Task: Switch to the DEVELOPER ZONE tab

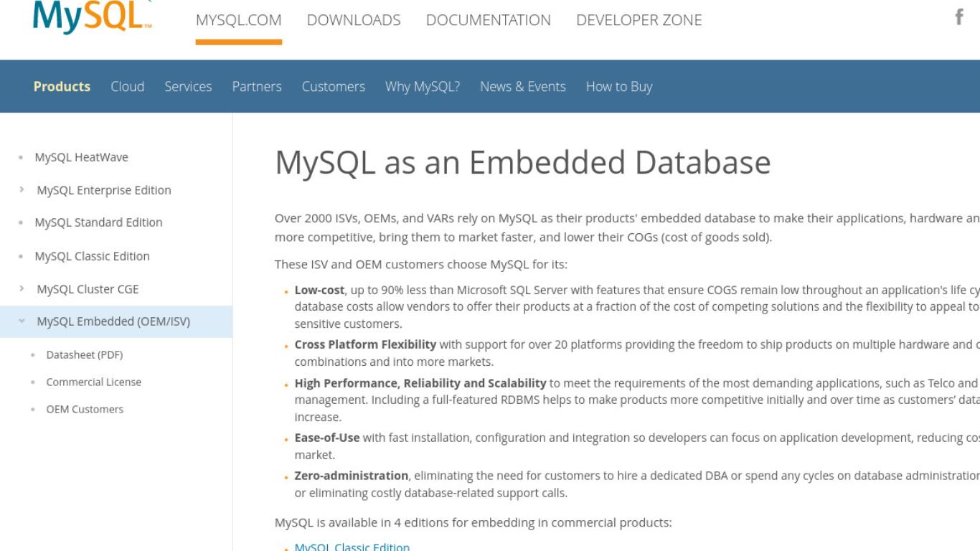Action: (639, 20)
